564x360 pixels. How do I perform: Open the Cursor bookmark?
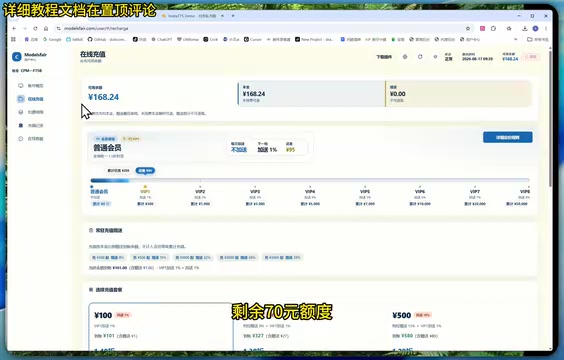pos(253,39)
